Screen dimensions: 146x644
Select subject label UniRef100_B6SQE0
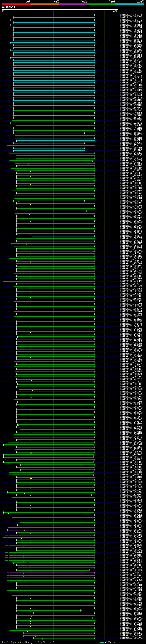(131, 118)
